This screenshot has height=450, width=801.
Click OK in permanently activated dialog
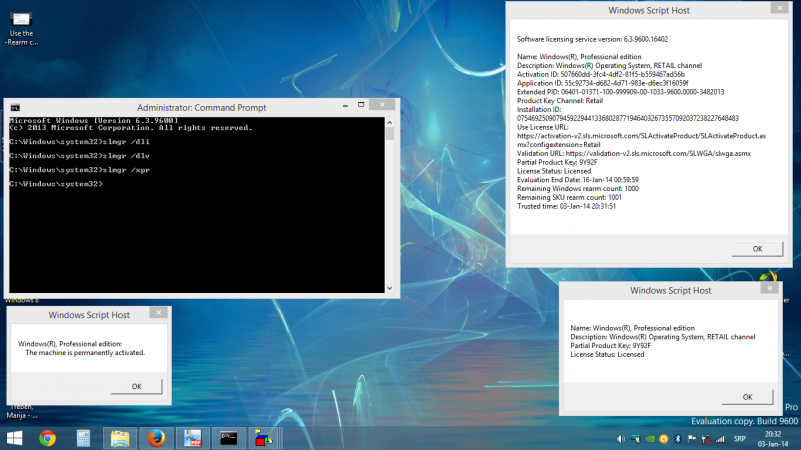tap(136, 386)
